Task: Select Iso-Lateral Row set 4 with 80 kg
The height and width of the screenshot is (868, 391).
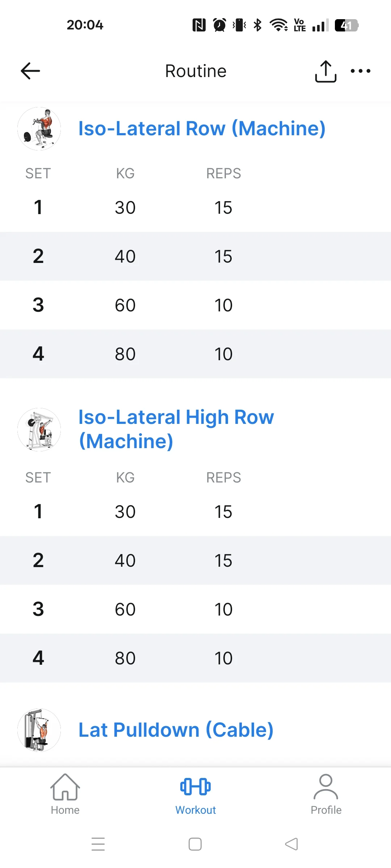Action: point(195,354)
